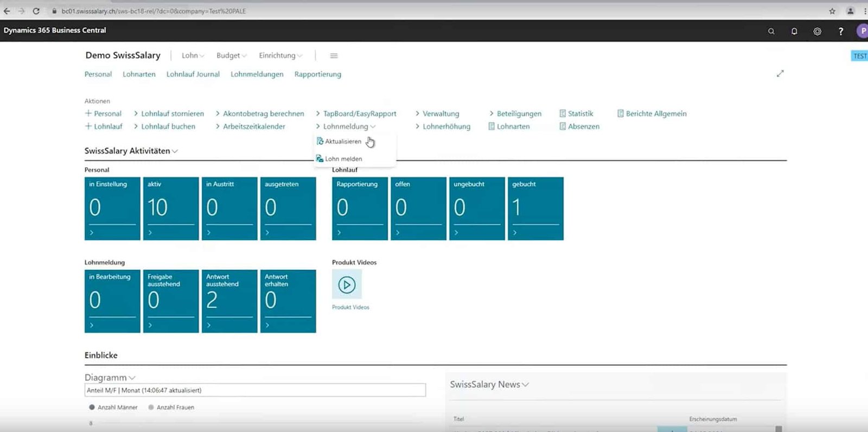The image size is (868, 432).
Task: Open the 'in Einstellung' personnel tile
Action: click(x=112, y=208)
